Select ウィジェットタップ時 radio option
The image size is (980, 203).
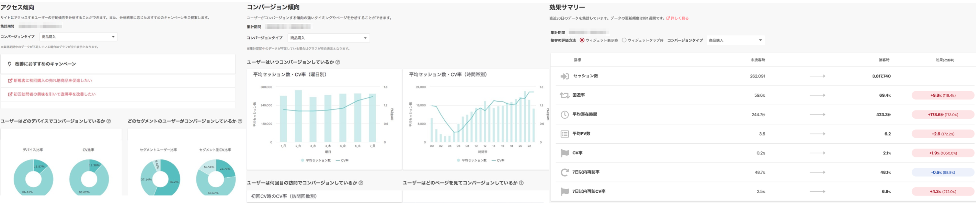tap(624, 40)
